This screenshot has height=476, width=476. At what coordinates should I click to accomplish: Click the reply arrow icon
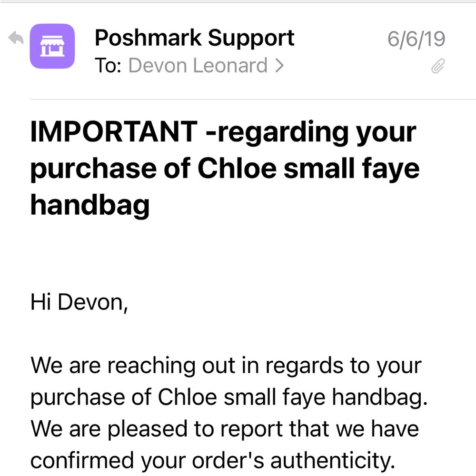pyautogui.click(x=16, y=38)
